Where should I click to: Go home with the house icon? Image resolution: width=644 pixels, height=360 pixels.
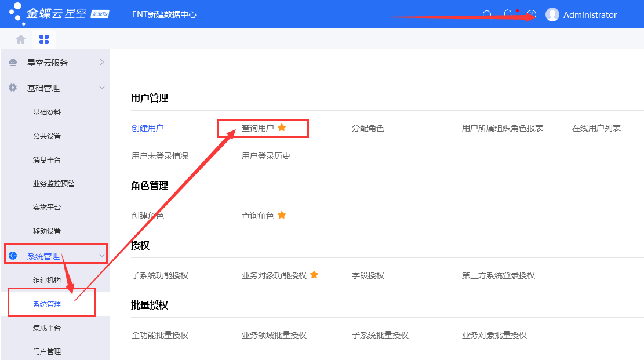21,38
